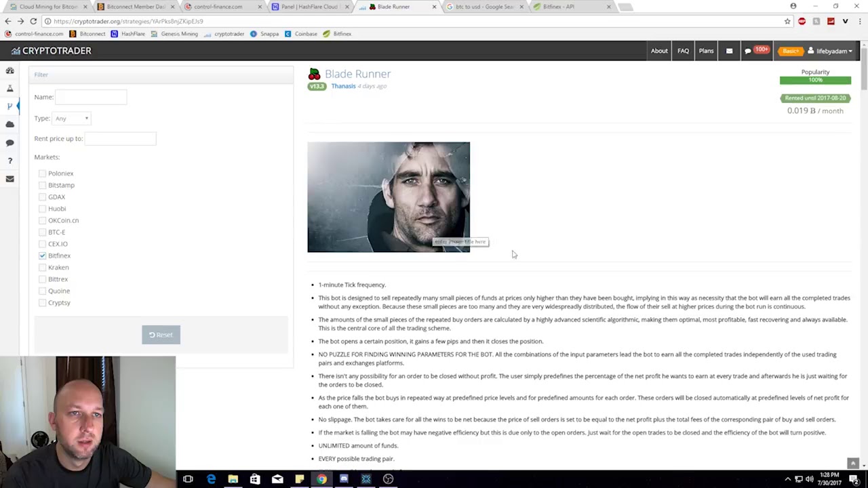Click the CRYPTOTRADER logo in header
Viewport: 868px width, 488px height.
(x=51, y=51)
